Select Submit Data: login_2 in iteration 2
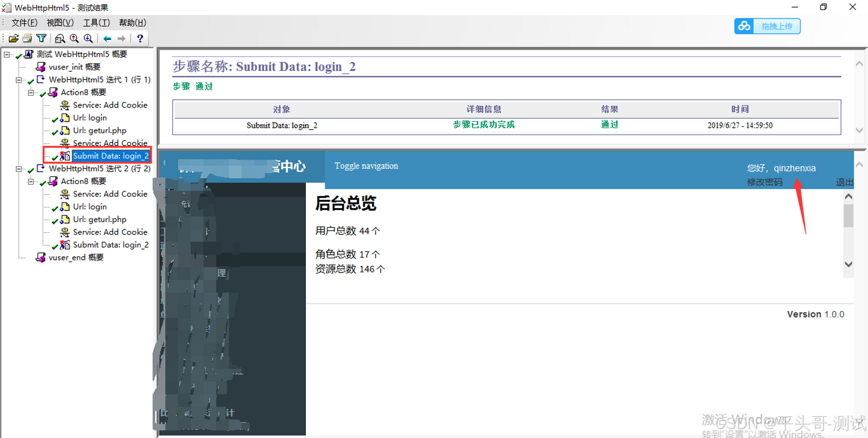 pos(111,245)
